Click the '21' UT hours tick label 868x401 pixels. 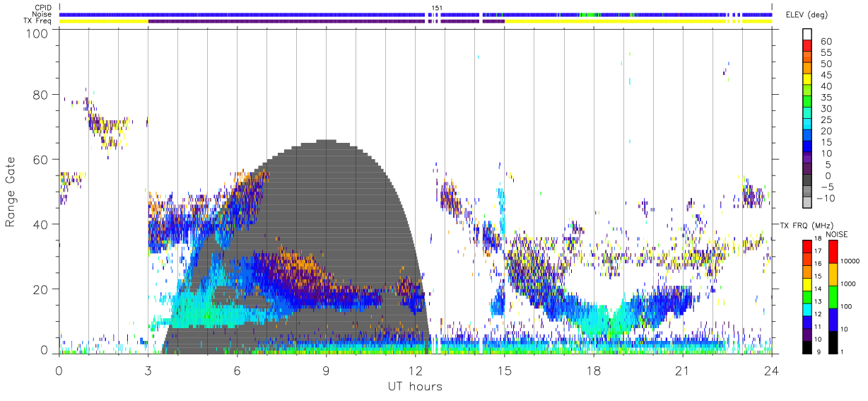[x=682, y=370]
